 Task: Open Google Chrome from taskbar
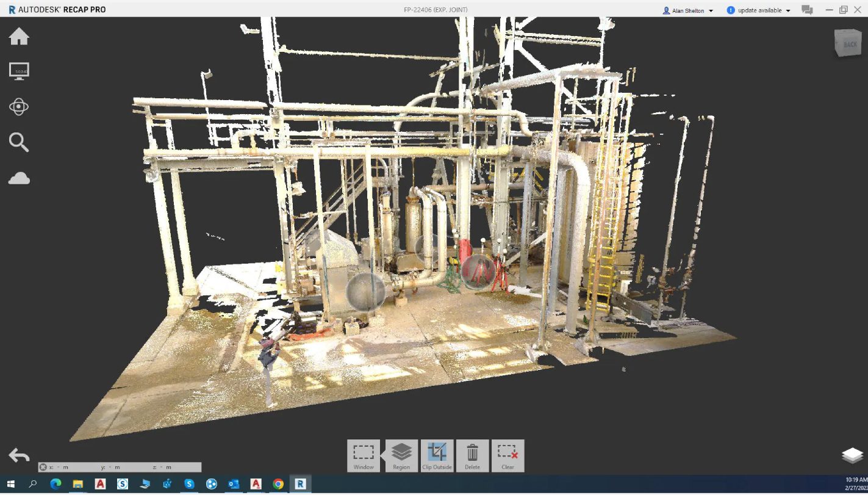[x=278, y=484]
